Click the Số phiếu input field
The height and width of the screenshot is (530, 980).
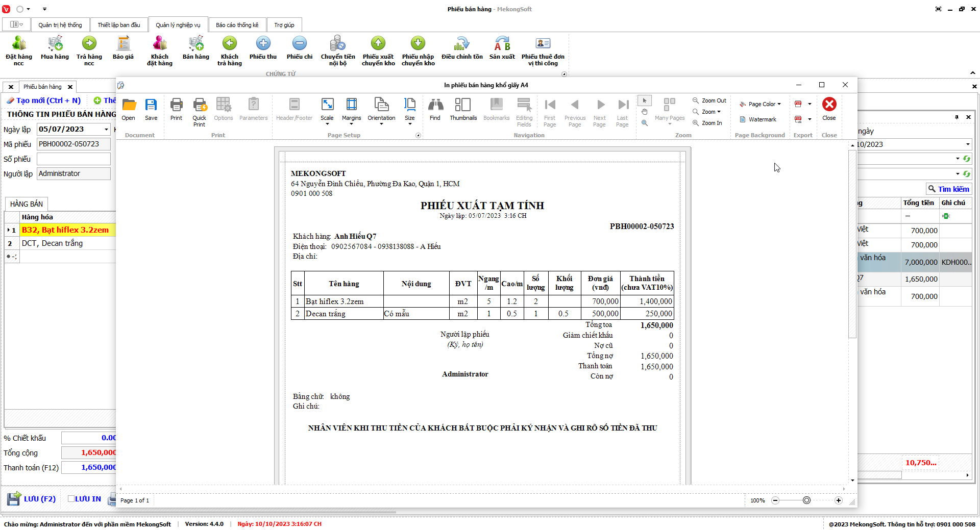click(73, 159)
